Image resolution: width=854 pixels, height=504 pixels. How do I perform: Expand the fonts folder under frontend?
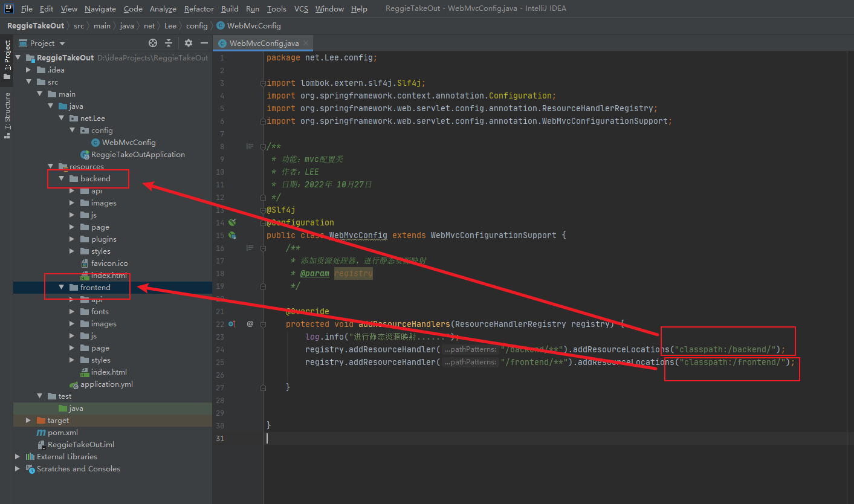point(72,312)
